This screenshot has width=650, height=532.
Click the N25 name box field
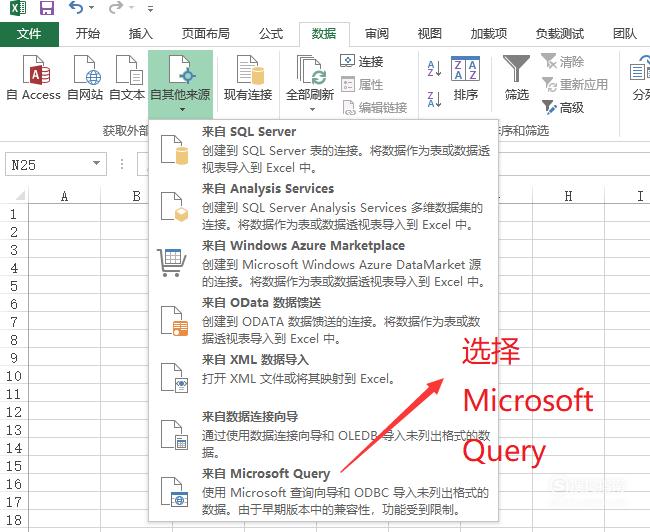(x=47, y=165)
